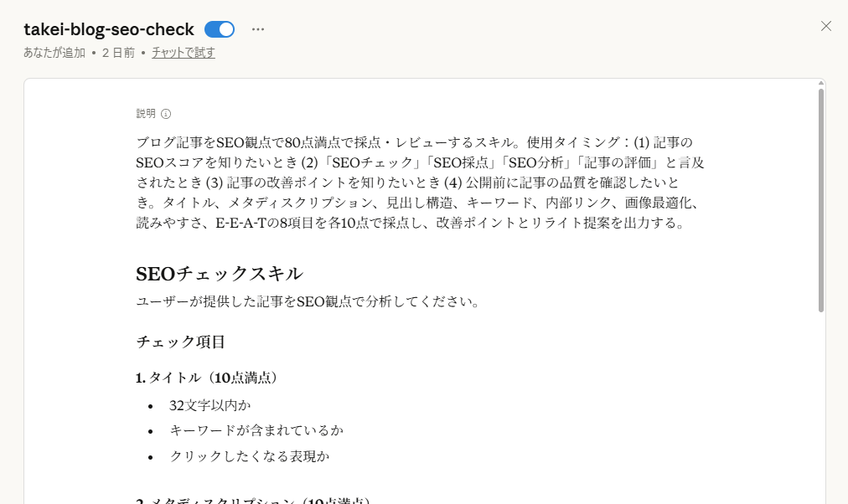Viewport: 848px width, 504px height.
Task: Click the scroll-up arrow above the scrollbar
Action: tap(820, 84)
